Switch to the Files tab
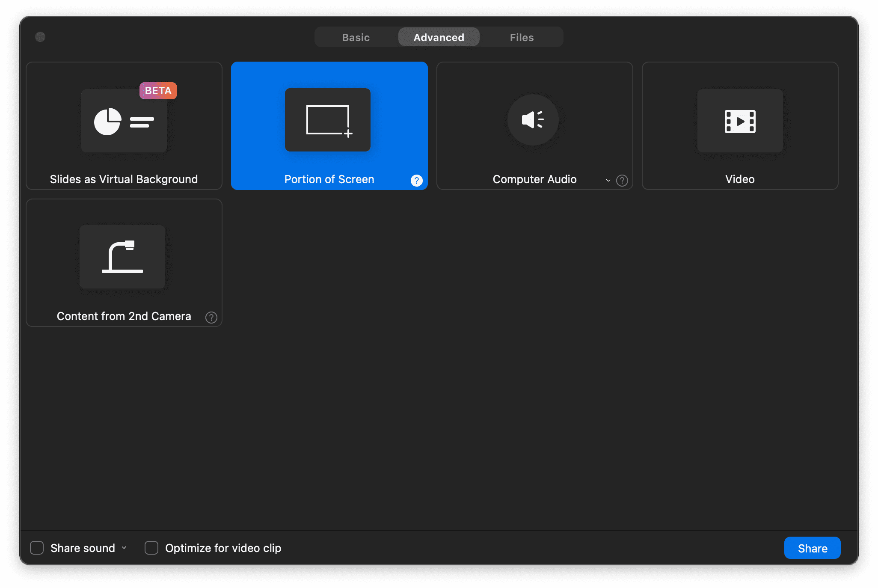The image size is (878, 588). [x=522, y=37]
